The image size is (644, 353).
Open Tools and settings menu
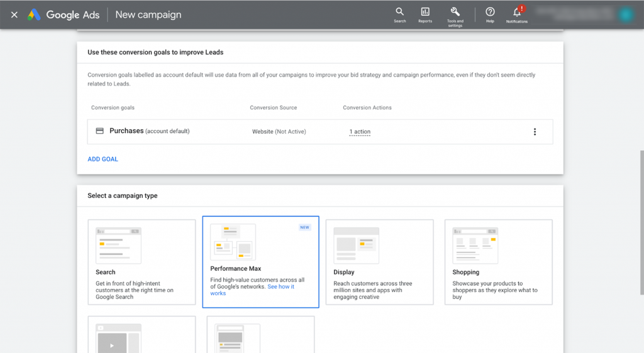455,17
